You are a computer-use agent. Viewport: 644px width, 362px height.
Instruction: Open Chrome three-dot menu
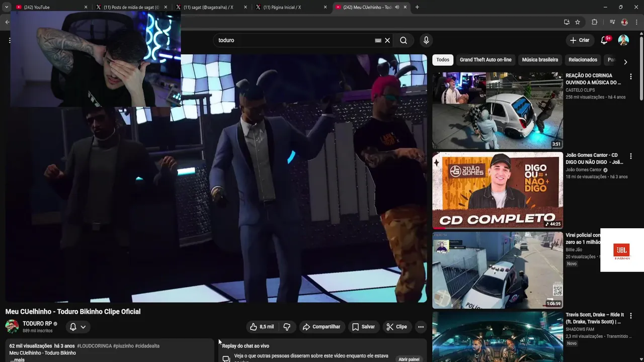(x=637, y=22)
